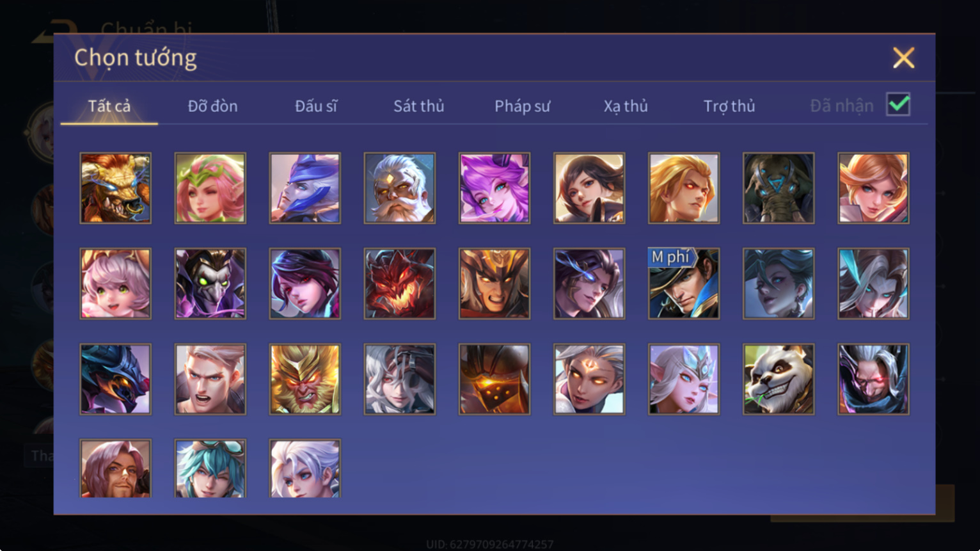Viewport: 980px width, 551px height.
Task: Pick the purple-haired girl hero portrait
Action: coord(494,188)
